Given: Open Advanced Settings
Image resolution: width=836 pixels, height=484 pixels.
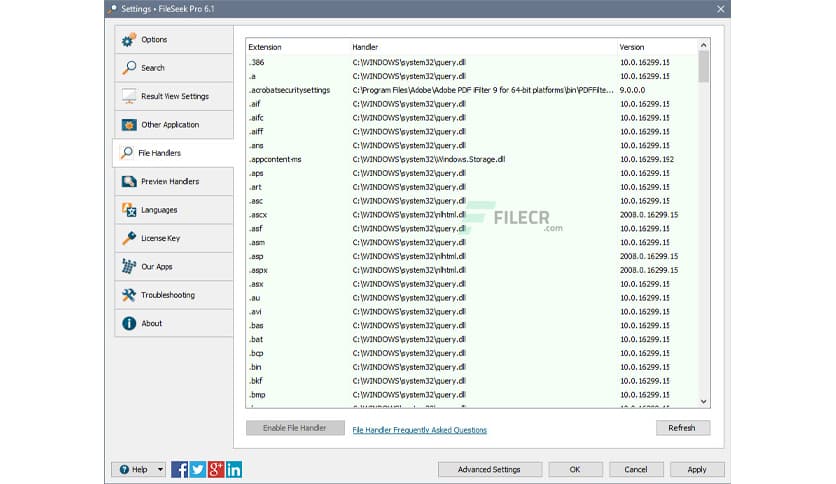Looking at the screenshot, I should point(489,470).
